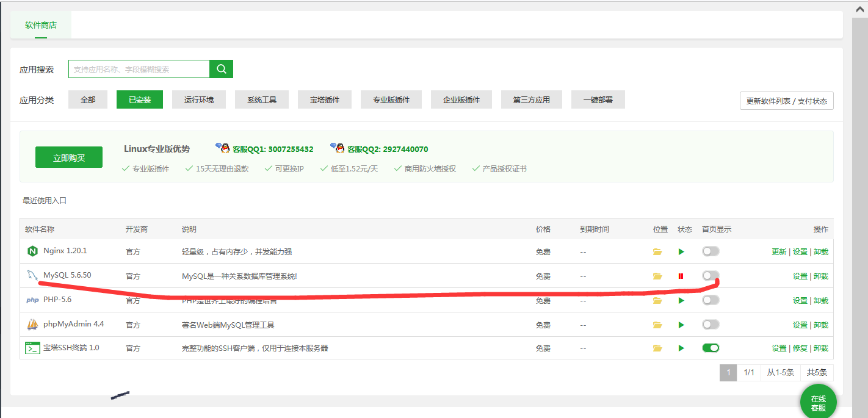The height and width of the screenshot is (418, 868).
Task: Click 卸载 for Nginx 1.20.1
Action: (x=821, y=251)
